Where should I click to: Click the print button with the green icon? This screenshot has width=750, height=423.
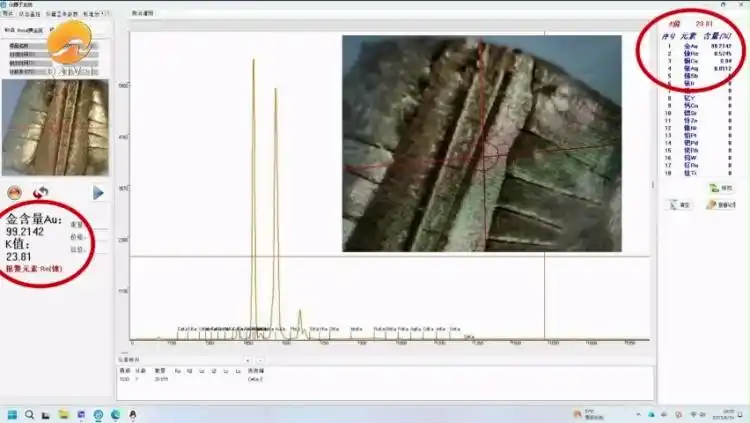[719, 187]
